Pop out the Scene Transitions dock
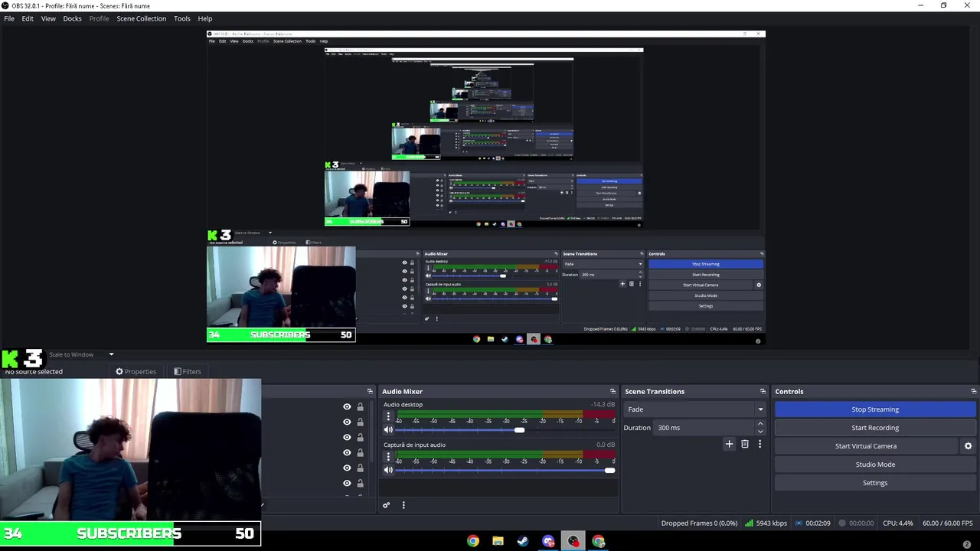This screenshot has height=551, width=980. (x=763, y=391)
